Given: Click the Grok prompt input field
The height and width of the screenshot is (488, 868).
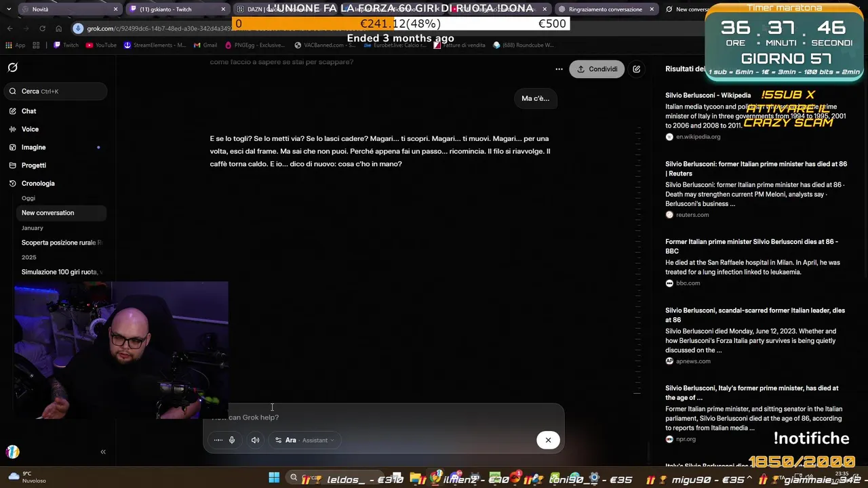Looking at the screenshot, I should [383, 417].
